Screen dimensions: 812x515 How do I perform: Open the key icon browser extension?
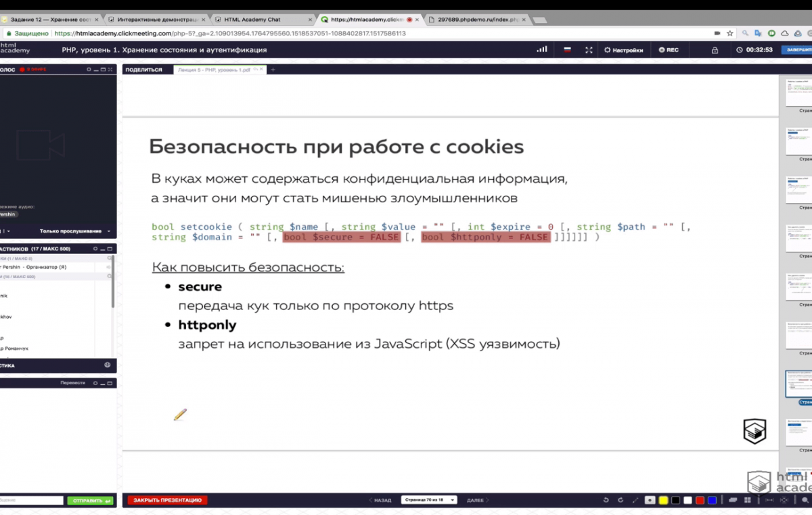(745, 33)
